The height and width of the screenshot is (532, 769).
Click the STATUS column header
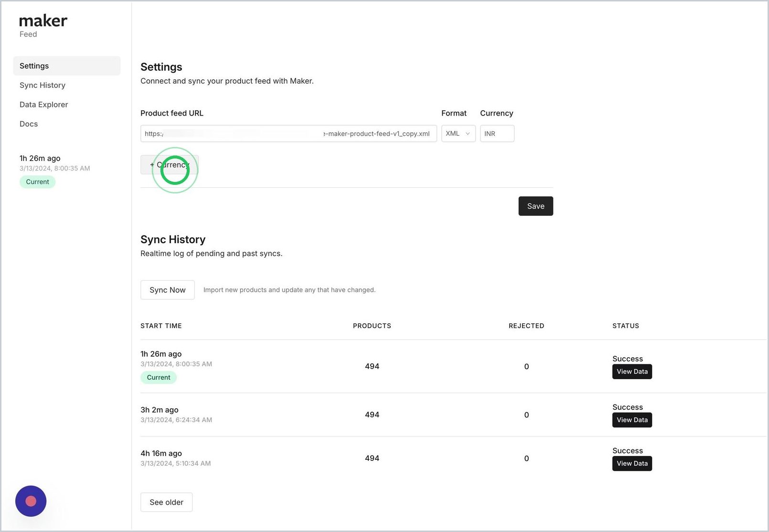[x=626, y=326]
